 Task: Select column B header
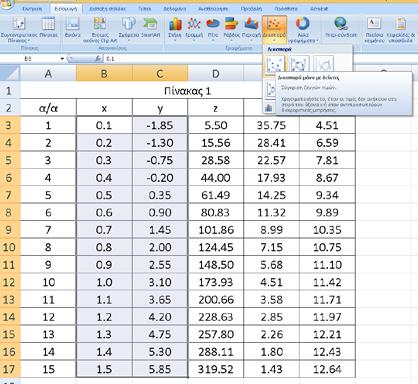(104, 73)
